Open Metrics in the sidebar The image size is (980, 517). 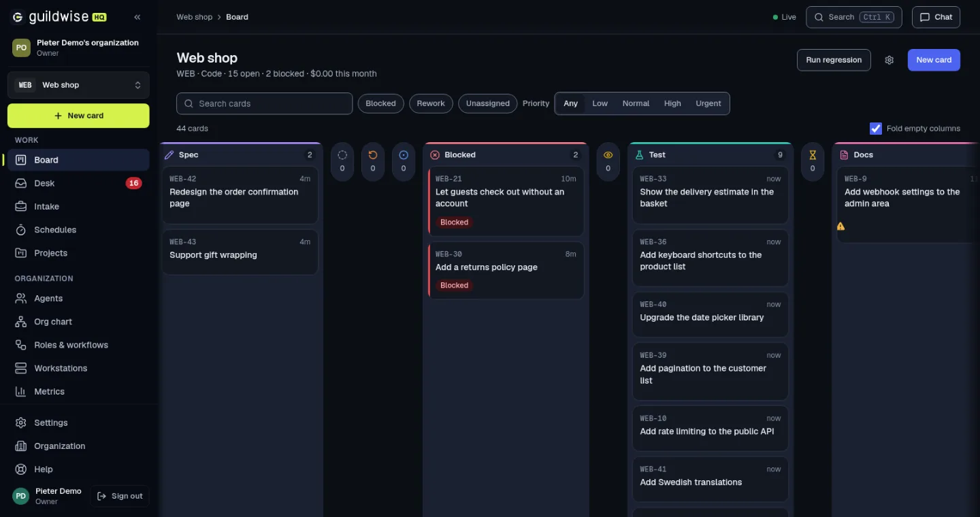click(x=78, y=391)
